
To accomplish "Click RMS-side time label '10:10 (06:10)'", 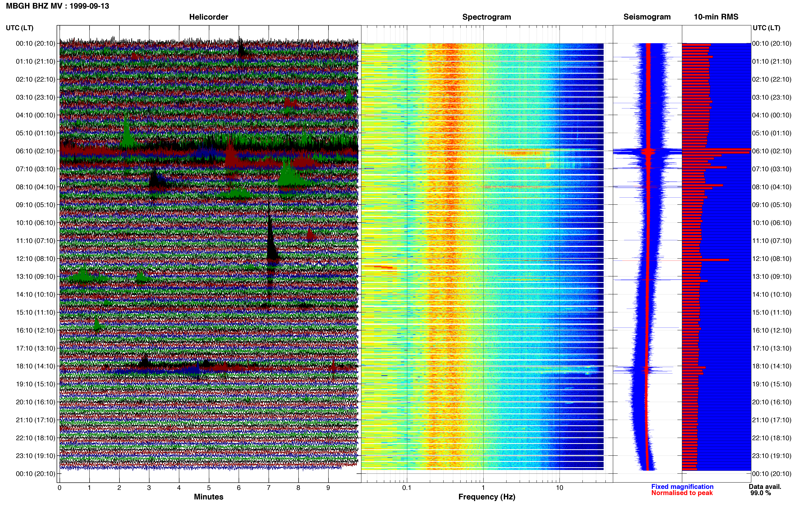I will (x=772, y=223).
